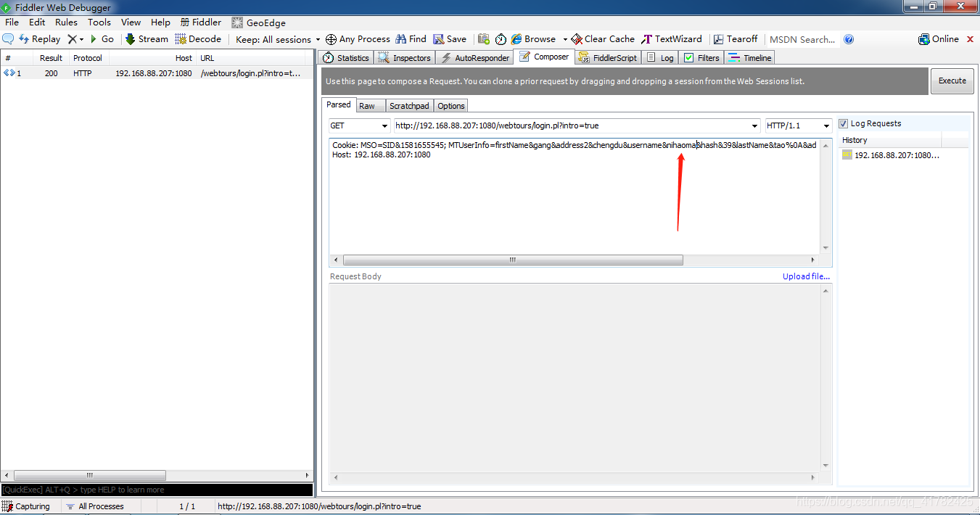The width and height of the screenshot is (980, 515).
Task: Click the request headers horizontal scrollbar
Action: tap(512, 260)
